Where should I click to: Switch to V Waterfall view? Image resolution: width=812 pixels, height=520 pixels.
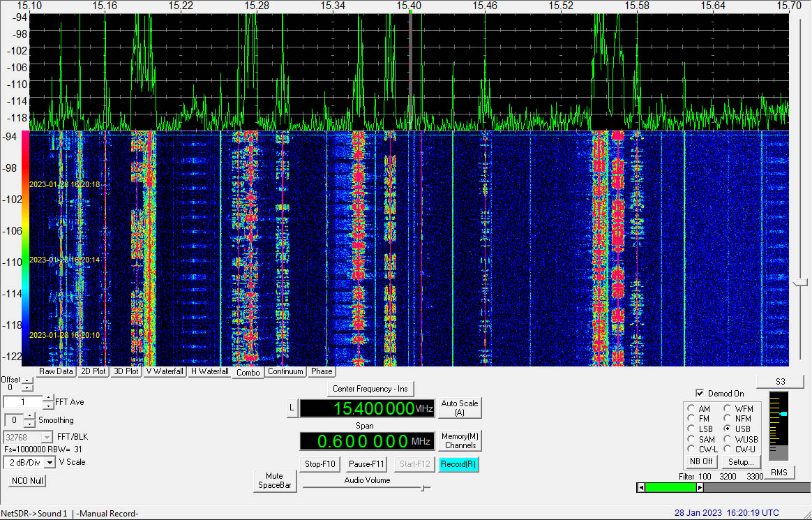(x=165, y=371)
